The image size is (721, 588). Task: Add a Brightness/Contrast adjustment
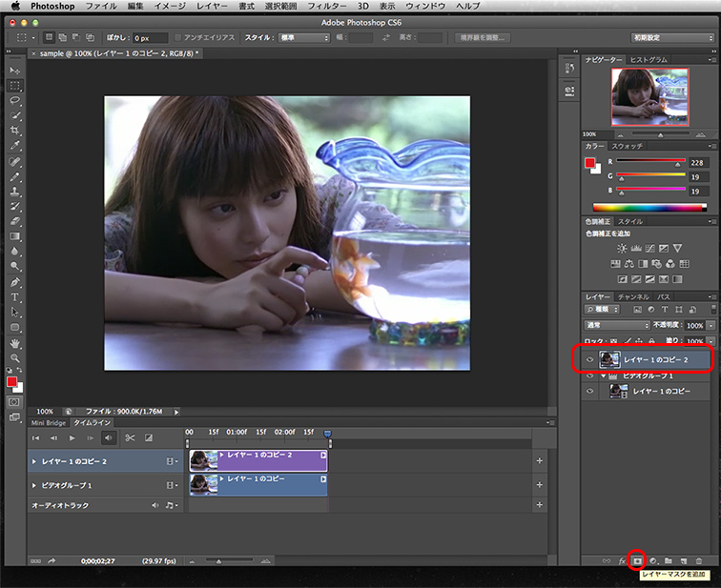click(622, 249)
